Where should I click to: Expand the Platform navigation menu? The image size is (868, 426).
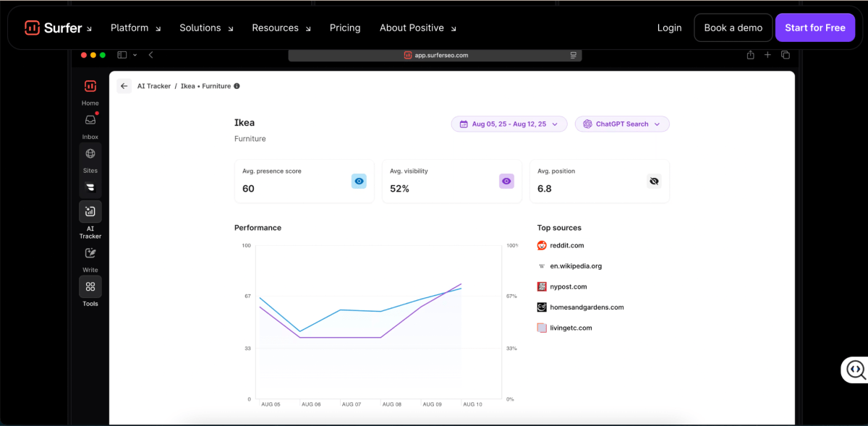point(136,27)
